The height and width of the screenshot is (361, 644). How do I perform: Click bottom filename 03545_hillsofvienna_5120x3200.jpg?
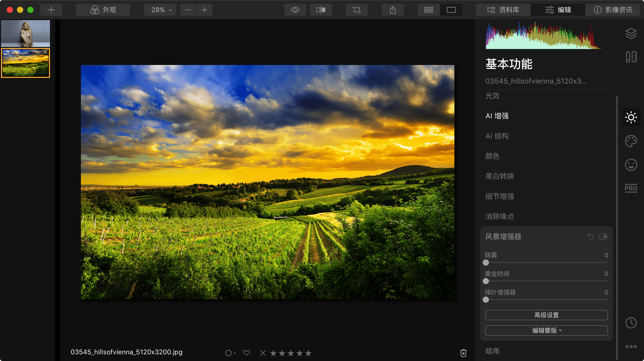126,352
